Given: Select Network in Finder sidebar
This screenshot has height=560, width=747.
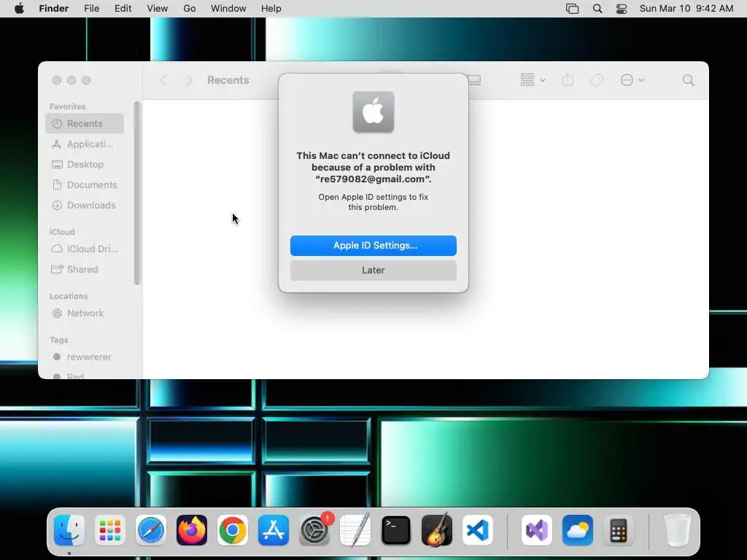Looking at the screenshot, I should coord(85,314).
